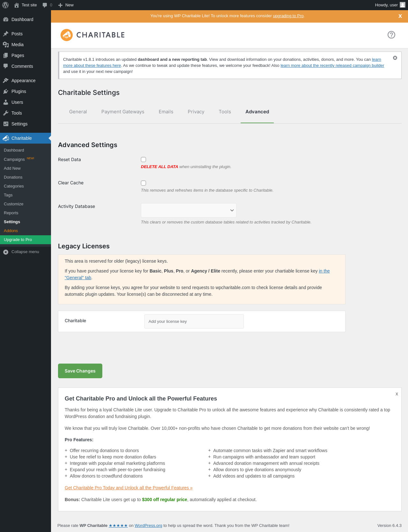The image size is (408, 532).
Task: Open WordPress.org footer link
Action: click(x=148, y=526)
